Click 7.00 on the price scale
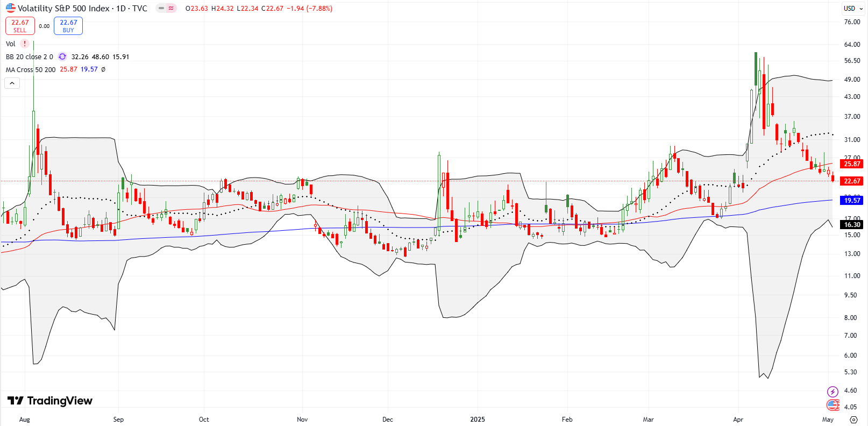The height and width of the screenshot is (426, 868). pos(850,336)
